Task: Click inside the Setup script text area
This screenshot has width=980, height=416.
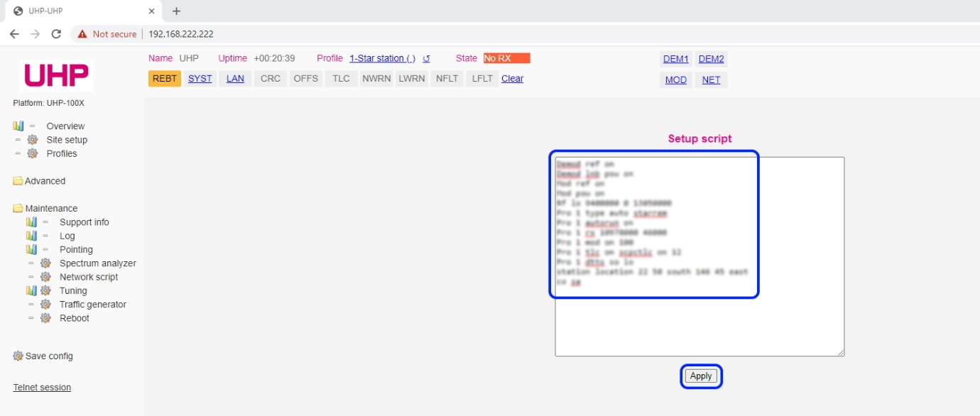Action: pos(699,319)
